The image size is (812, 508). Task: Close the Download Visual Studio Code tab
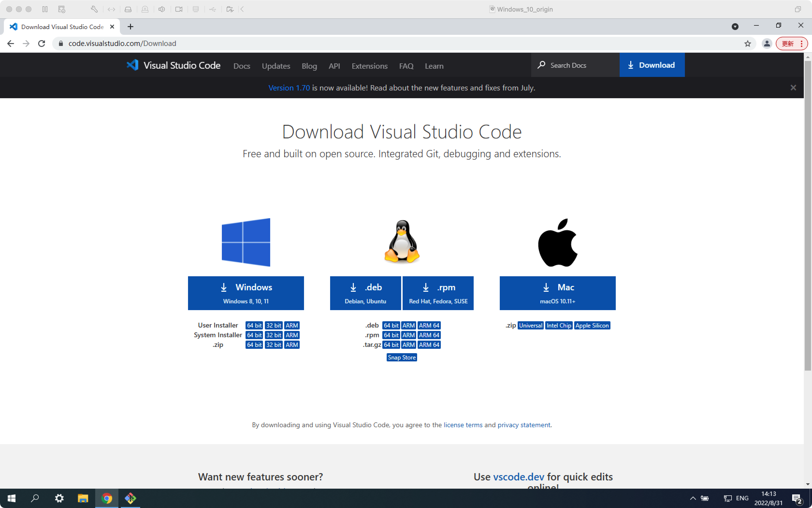click(112, 27)
